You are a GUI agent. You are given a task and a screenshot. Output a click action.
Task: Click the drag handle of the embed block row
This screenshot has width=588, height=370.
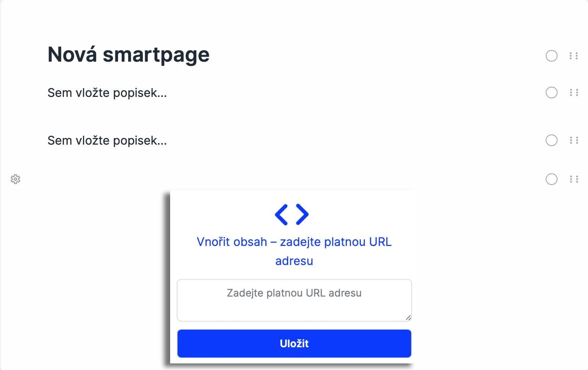coord(574,179)
